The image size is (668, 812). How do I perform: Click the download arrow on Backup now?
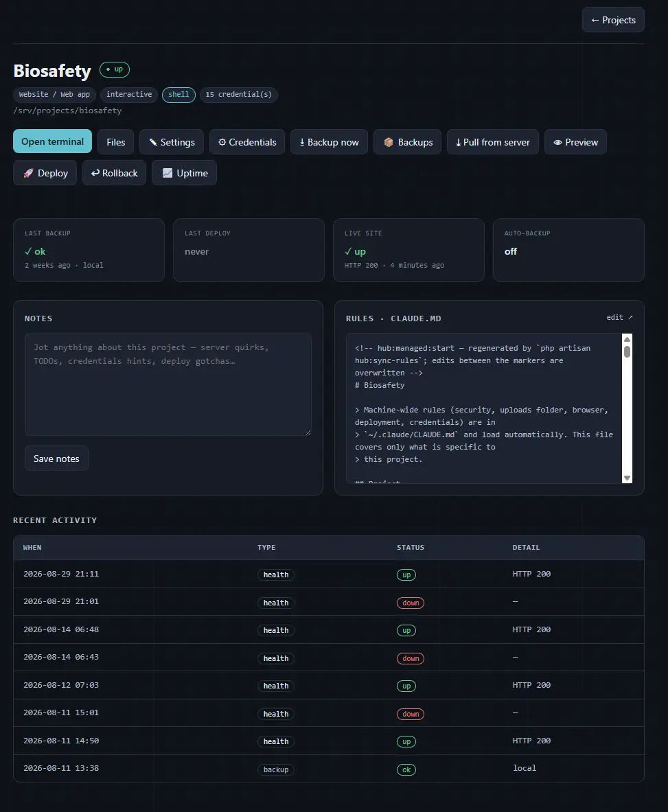click(302, 142)
